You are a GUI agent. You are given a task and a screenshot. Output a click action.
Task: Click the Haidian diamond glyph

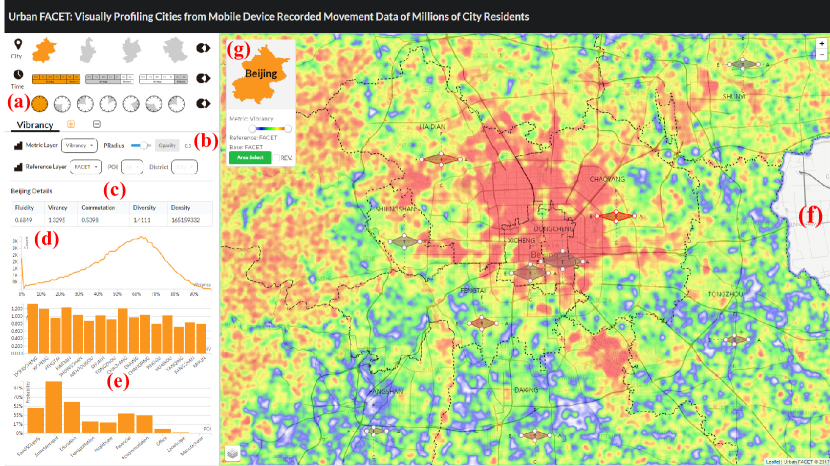tap(441, 159)
